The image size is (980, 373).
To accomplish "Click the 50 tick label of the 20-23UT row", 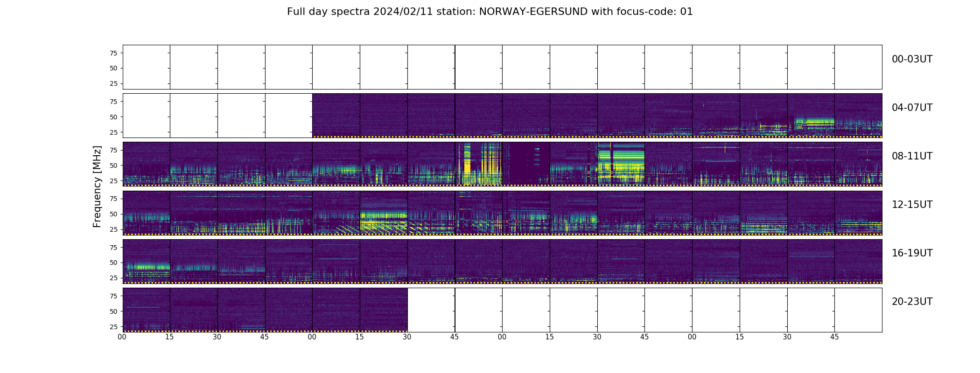I will point(113,311).
